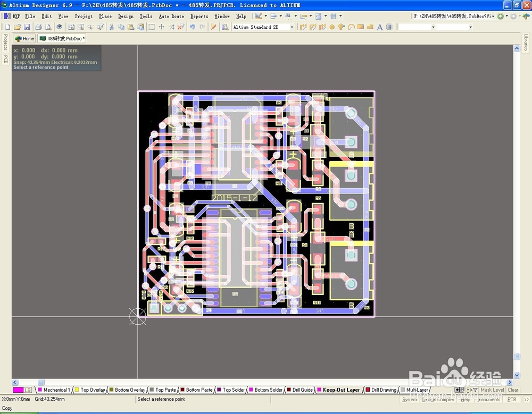Open first empty filter combo box

[417, 27]
